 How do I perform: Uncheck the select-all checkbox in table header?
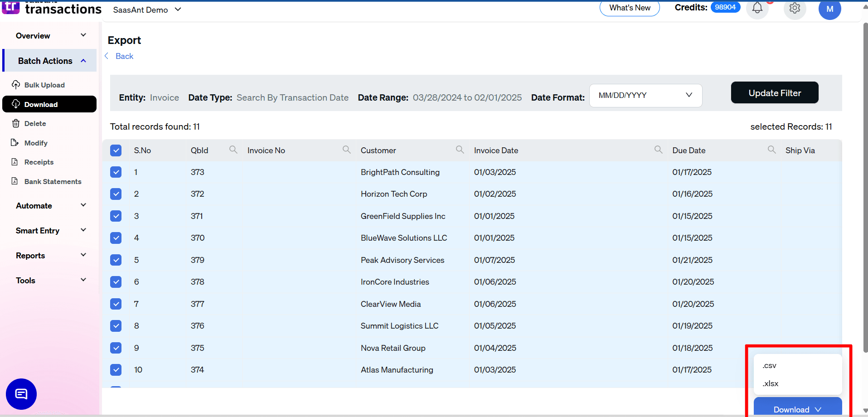click(x=116, y=150)
